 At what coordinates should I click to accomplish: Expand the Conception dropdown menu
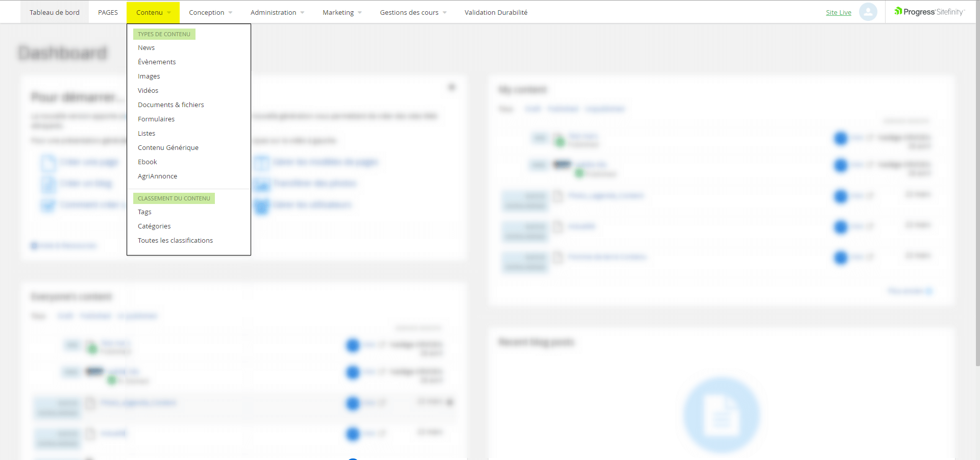coord(210,12)
